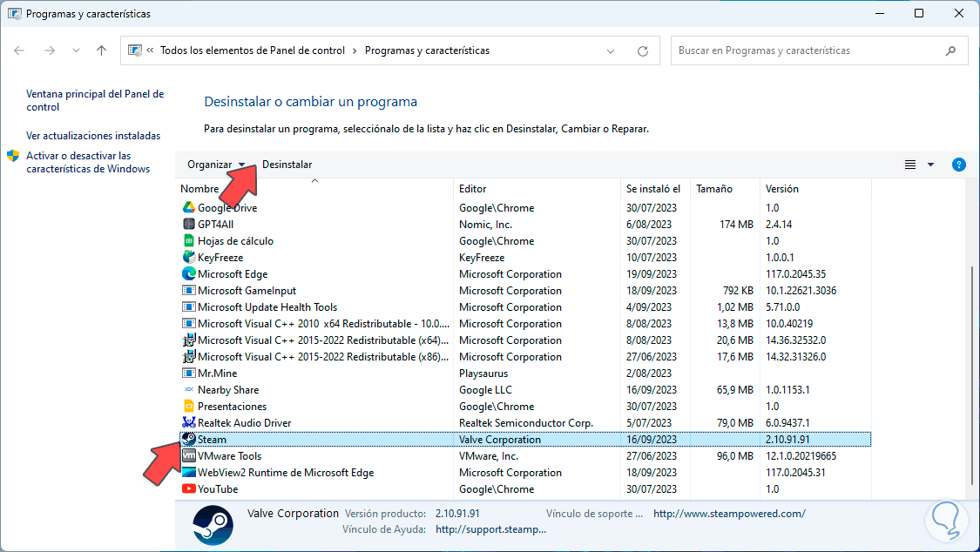Click the vertical scrollbar of the list
This screenshot has height=552, width=980.
(971, 374)
